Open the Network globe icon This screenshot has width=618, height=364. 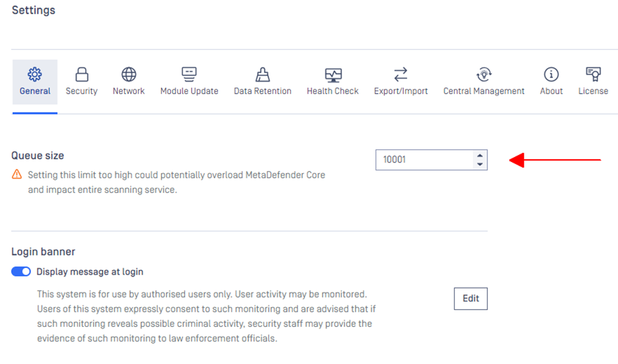(x=128, y=74)
